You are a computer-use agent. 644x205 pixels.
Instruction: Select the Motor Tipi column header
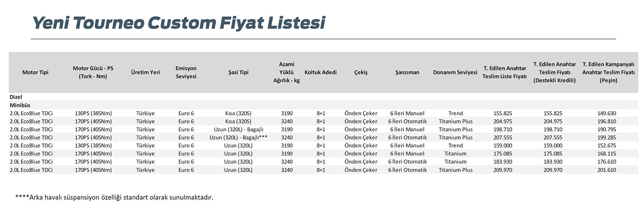point(35,72)
